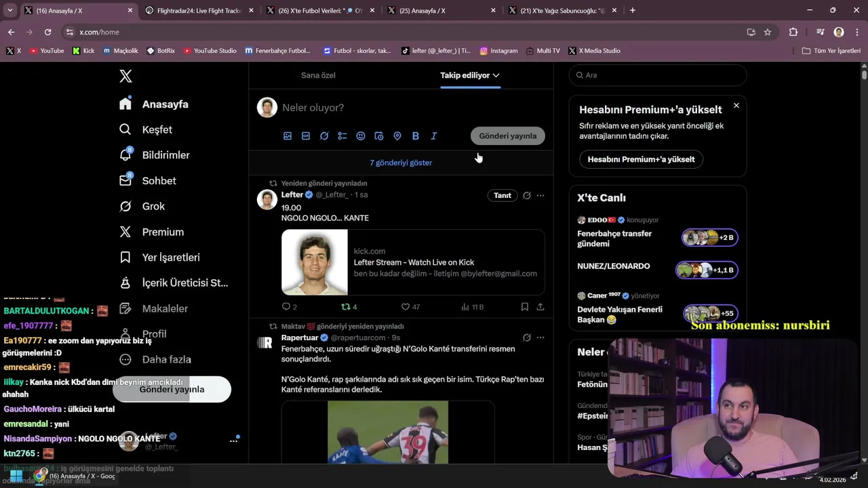Screen dimensions: 868x488
Task: Open the Tüm Yer İşaretleri bookmarks folder
Action: click(831, 51)
